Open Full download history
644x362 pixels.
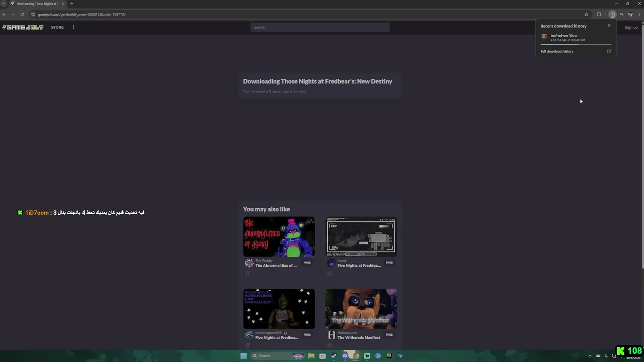click(557, 51)
